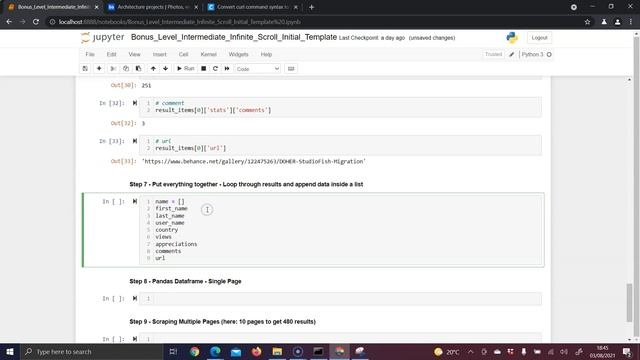Restart the kernel icon
Image resolution: width=640 pixels, height=360 pixels.
[x=215, y=69]
